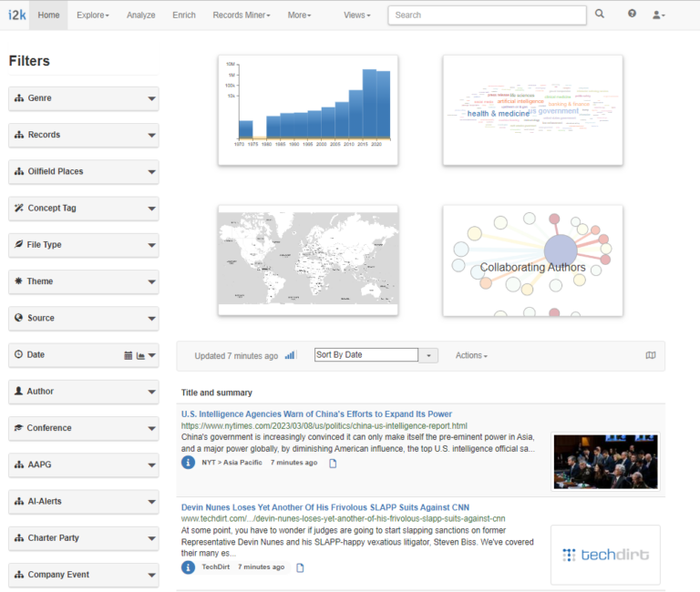This screenshot has width=700, height=592.
Task: Click the chart icon in Date filter
Action: click(x=140, y=355)
